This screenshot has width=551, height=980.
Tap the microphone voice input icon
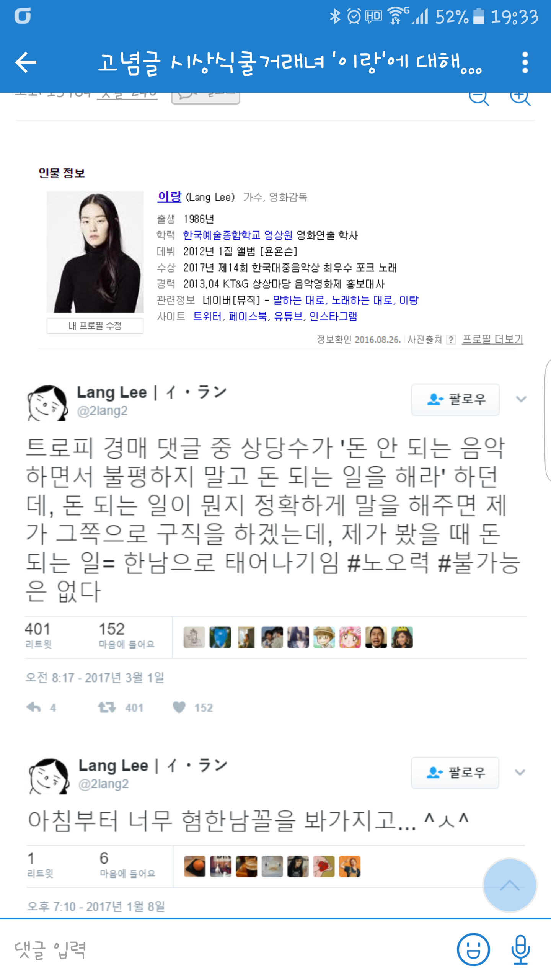(521, 950)
